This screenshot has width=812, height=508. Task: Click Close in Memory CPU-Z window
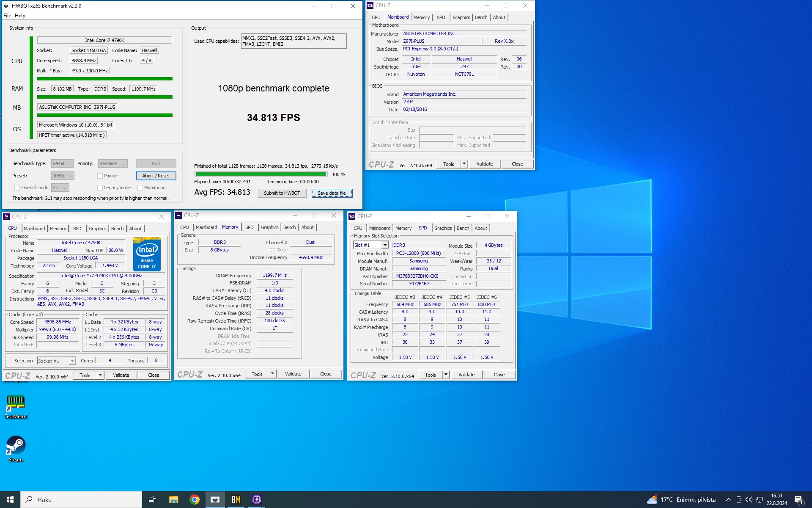(x=326, y=374)
